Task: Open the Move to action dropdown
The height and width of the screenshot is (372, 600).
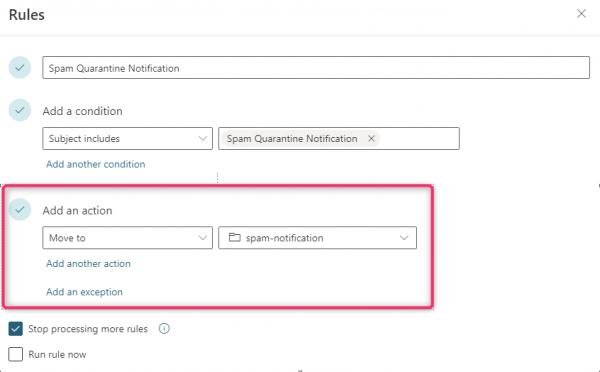Action: 127,238
